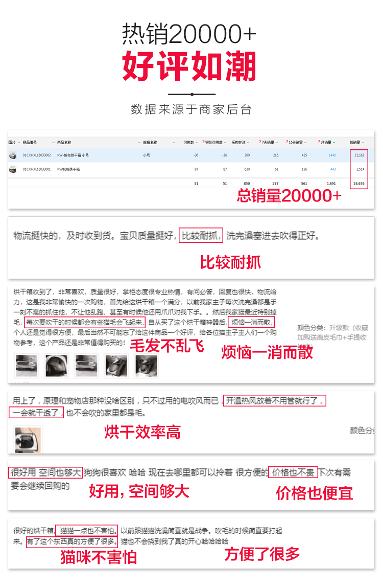383x588 pixels.
Task: Click the 7-day sales value 216
Action: pos(276,155)
